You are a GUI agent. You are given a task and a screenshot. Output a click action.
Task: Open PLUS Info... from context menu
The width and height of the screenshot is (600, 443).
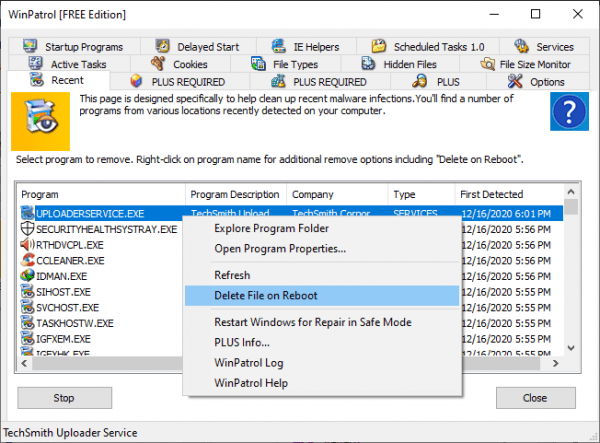click(322, 342)
